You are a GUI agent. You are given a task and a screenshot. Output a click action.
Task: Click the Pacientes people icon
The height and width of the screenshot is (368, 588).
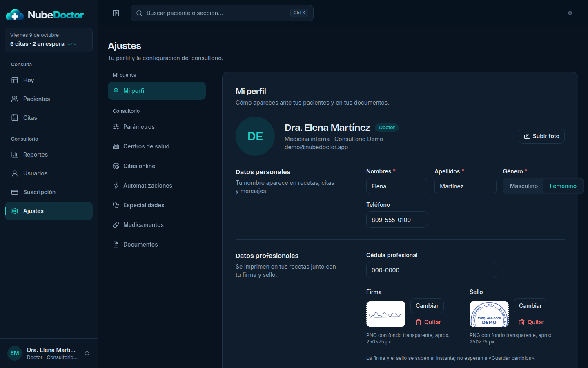(x=15, y=99)
